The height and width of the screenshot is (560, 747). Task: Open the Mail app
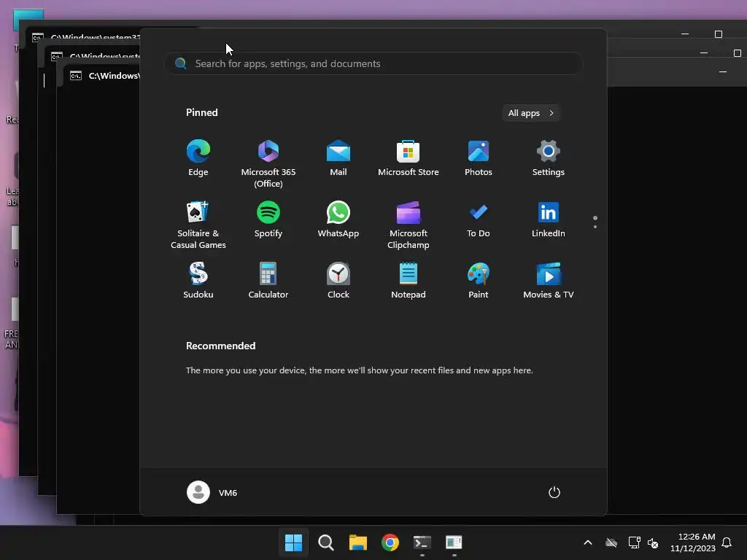338,158
